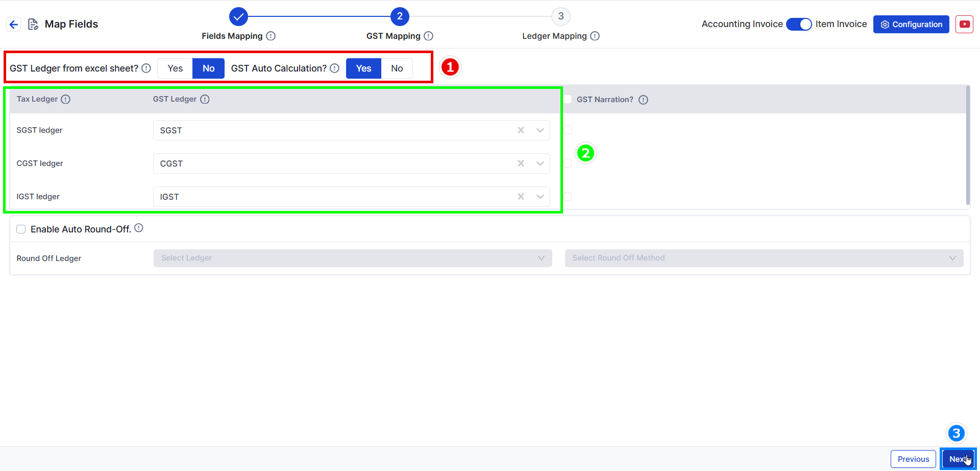
Task: Click info icon next to Fields Mapping
Action: (271, 36)
